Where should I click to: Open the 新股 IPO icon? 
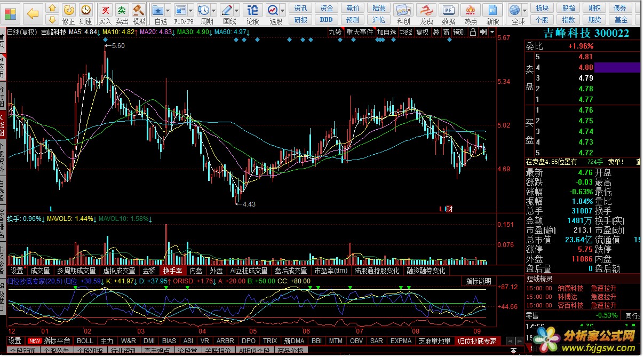pyautogui.click(x=493, y=14)
